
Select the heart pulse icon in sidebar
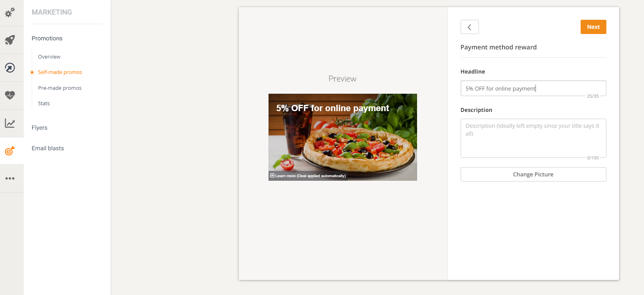point(10,95)
